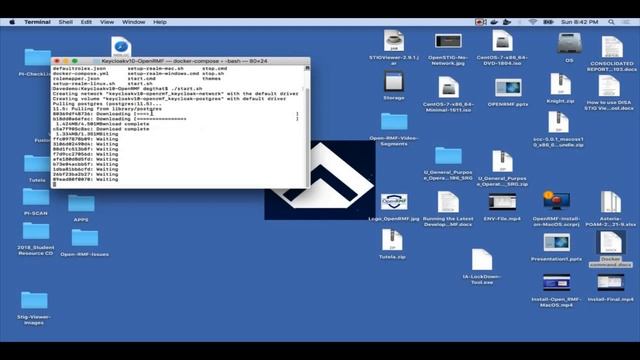This screenshot has height=360, width=640.
Task: Open the View menu
Action: [x=107, y=22]
